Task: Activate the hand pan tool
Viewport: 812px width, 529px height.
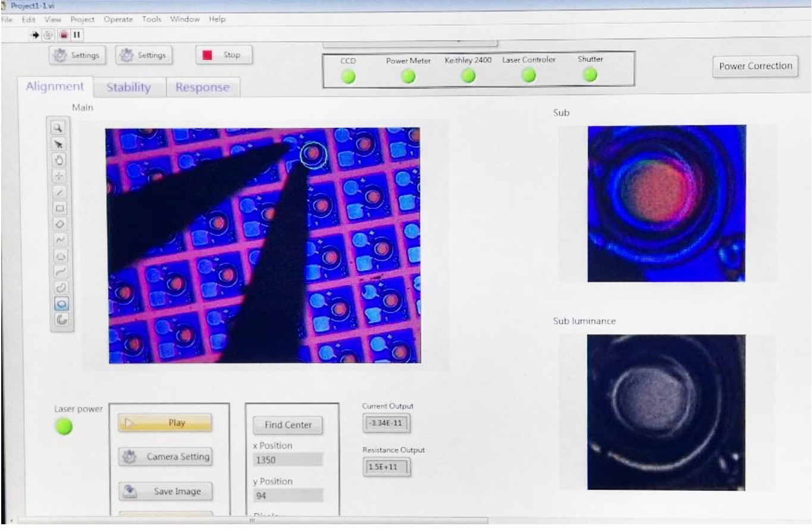Action: (x=61, y=159)
